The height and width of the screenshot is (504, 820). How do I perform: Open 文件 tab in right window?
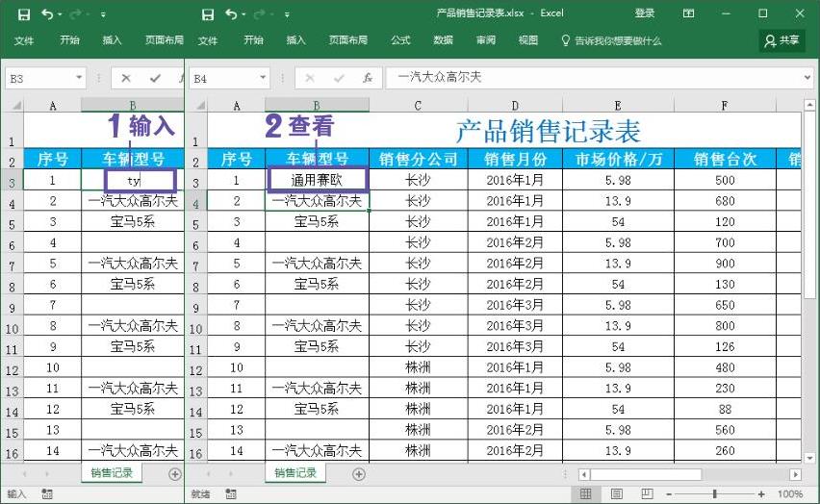tap(208, 40)
